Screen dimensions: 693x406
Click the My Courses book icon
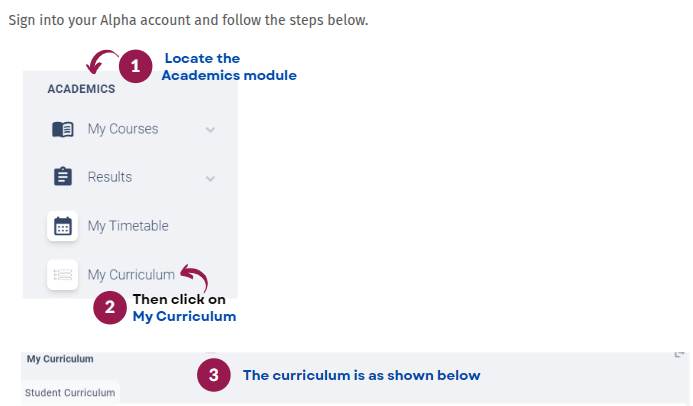[x=63, y=129]
